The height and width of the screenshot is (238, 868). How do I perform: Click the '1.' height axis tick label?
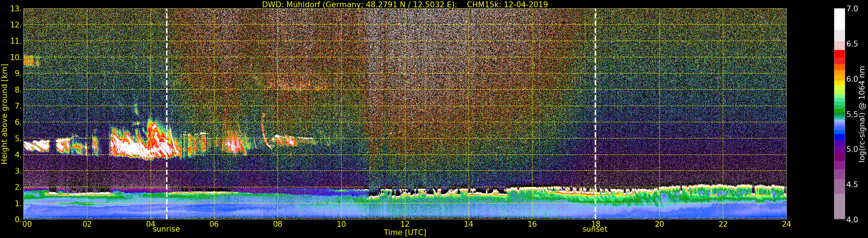(18, 203)
